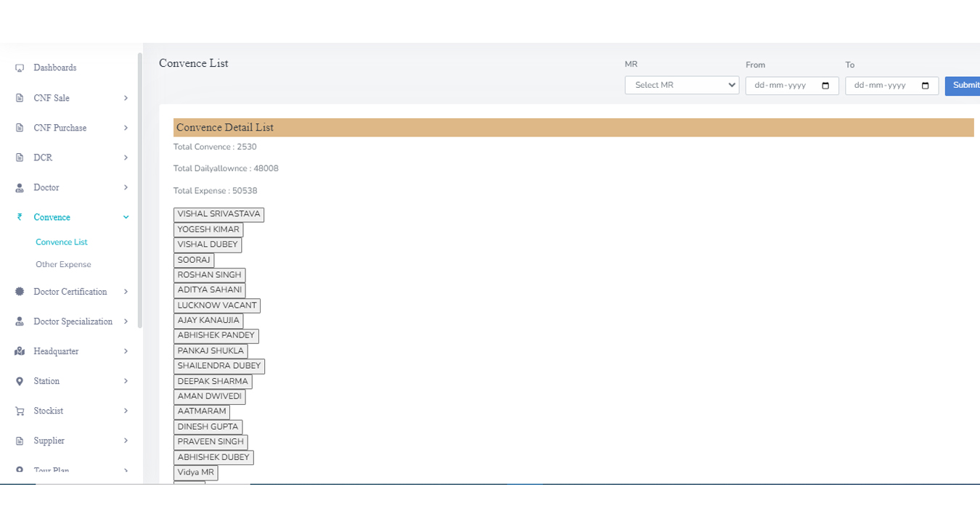Viewport: 980px width, 508px height.
Task: Select the rupee icon beside Convence
Action: 19,216
